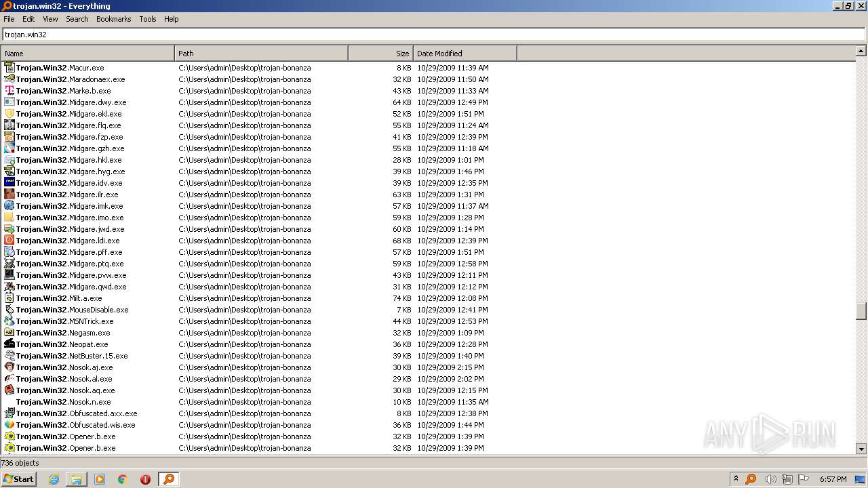This screenshot has width=868, height=488.
Task: Select Trojan.Win32.Nosok.al.exe file name
Action: [x=64, y=379]
